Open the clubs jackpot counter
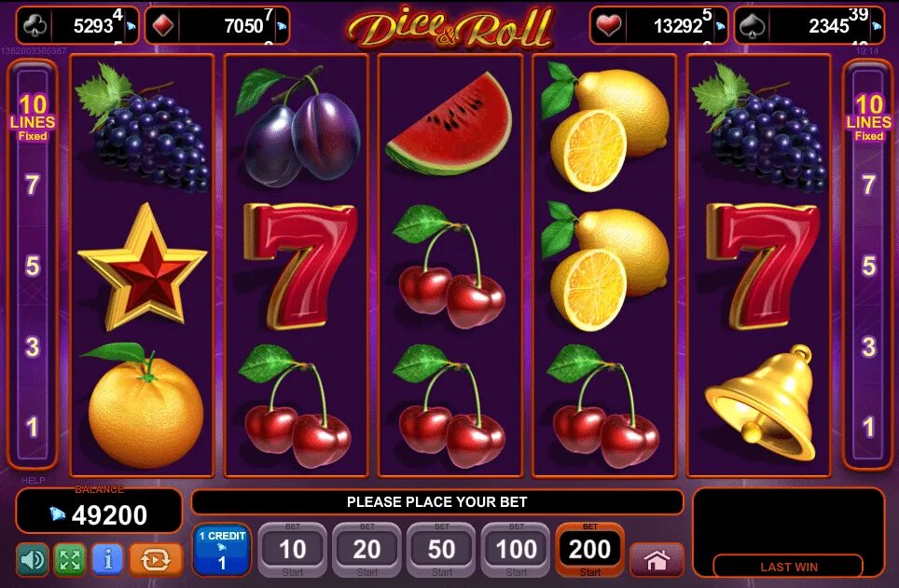 tap(77, 25)
